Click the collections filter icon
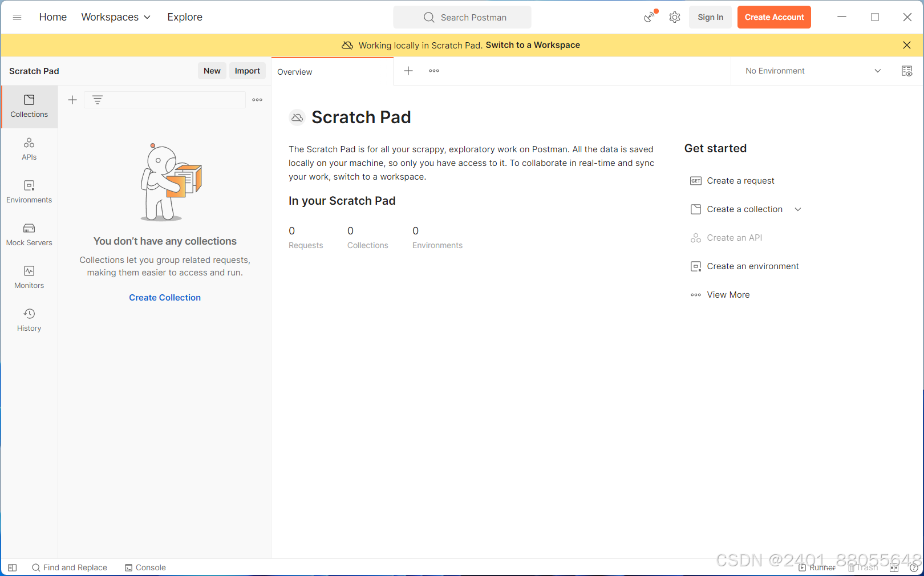 [x=98, y=100]
